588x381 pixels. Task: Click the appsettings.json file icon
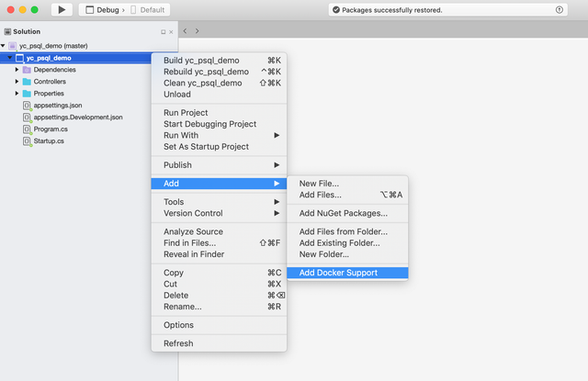point(27,106)
